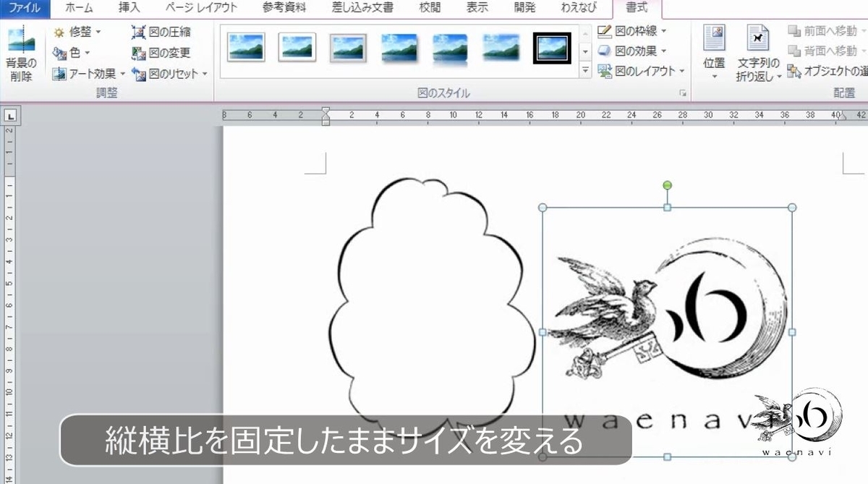Open オブジェクトの選択 selection pane
This screenshot has height=484, width=868.
click(827, 71)
